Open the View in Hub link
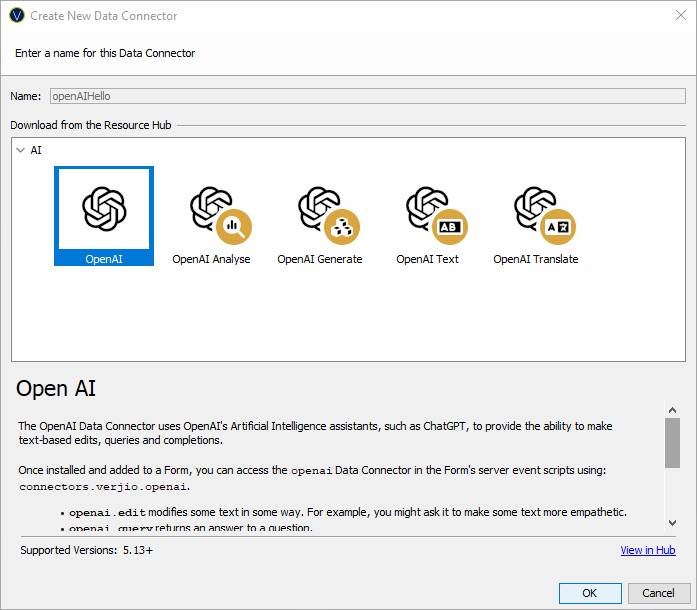697x610 pixels. coord(647,550)
